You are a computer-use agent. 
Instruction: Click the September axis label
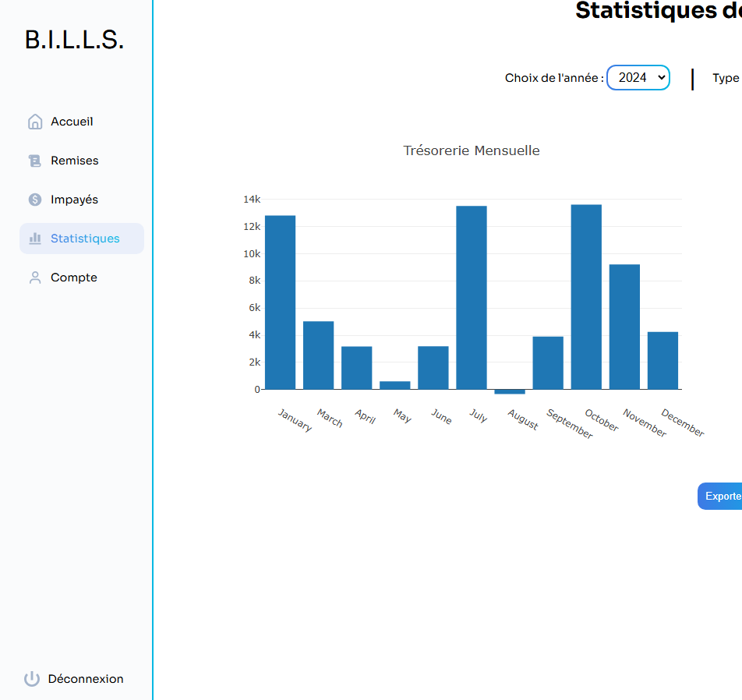[570, 423]
